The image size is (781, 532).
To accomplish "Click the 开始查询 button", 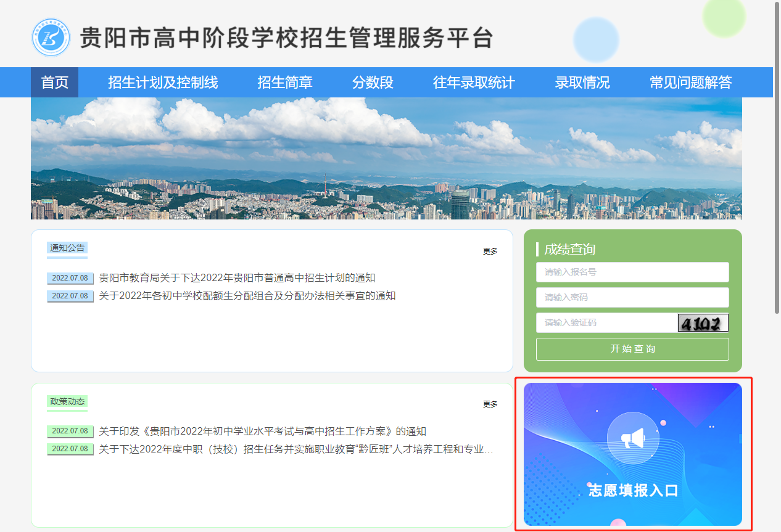I will [x=632, y=349].
